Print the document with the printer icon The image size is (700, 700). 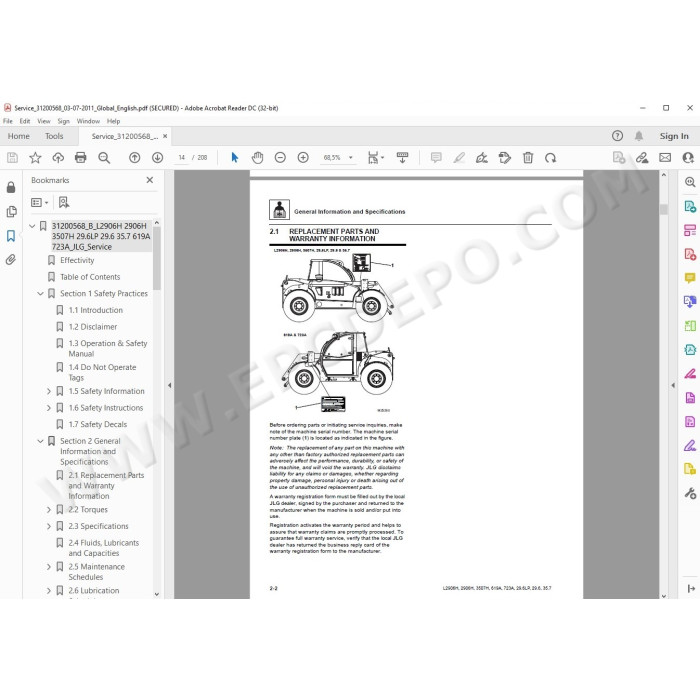click(x=81, y=158)
